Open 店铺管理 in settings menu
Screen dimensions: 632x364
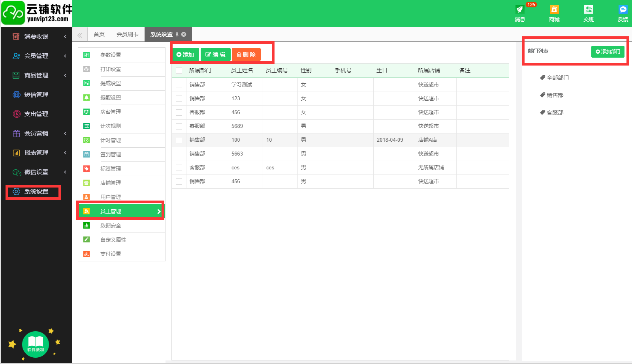pyautogui.click(x=122, y=183)
